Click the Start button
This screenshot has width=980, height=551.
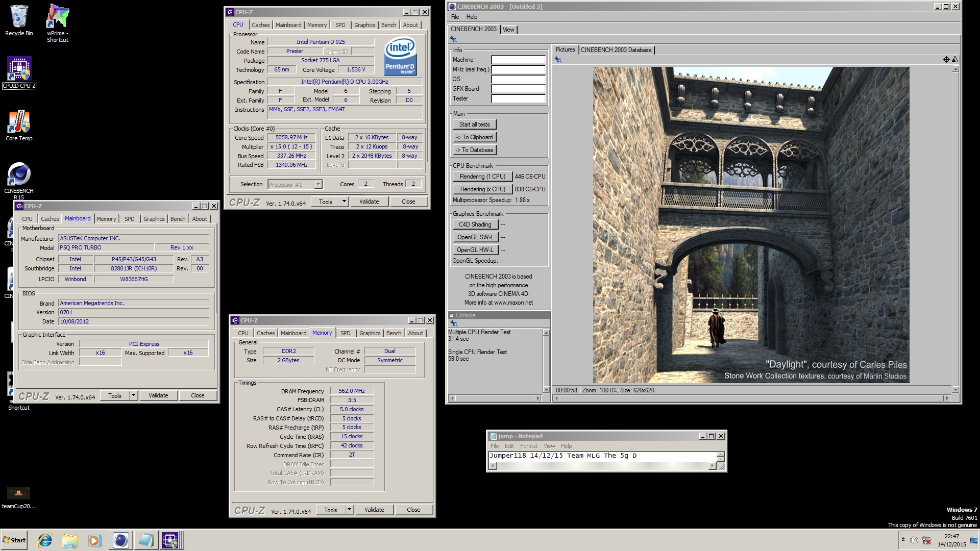point(14,540)
